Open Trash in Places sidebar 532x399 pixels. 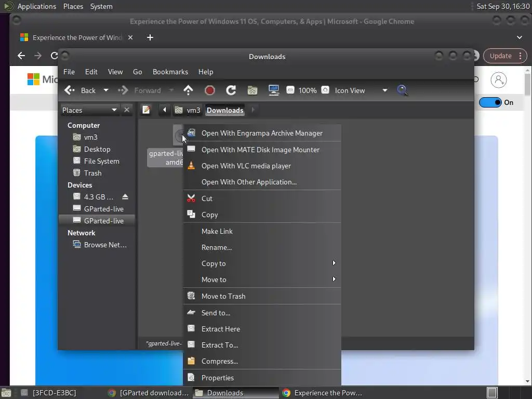[x=97, y=173]
